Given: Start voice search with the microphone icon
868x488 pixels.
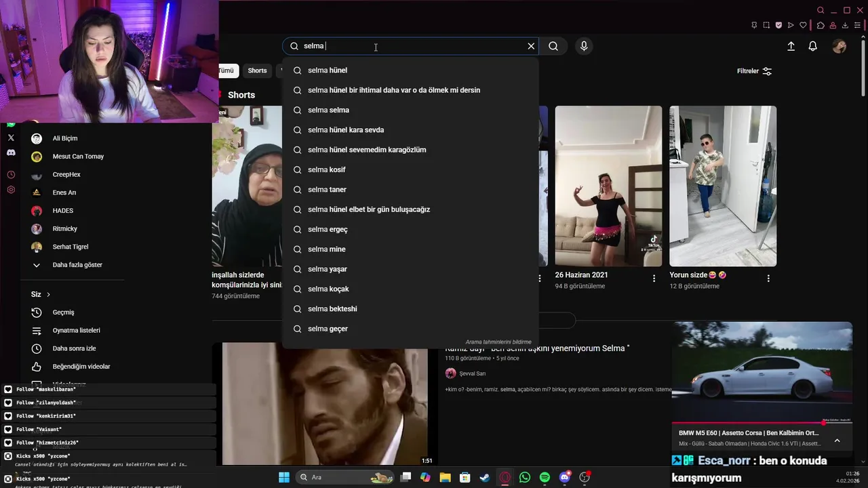Looking at the screenshot, I should pyautogui.click(x=584, y=46).
